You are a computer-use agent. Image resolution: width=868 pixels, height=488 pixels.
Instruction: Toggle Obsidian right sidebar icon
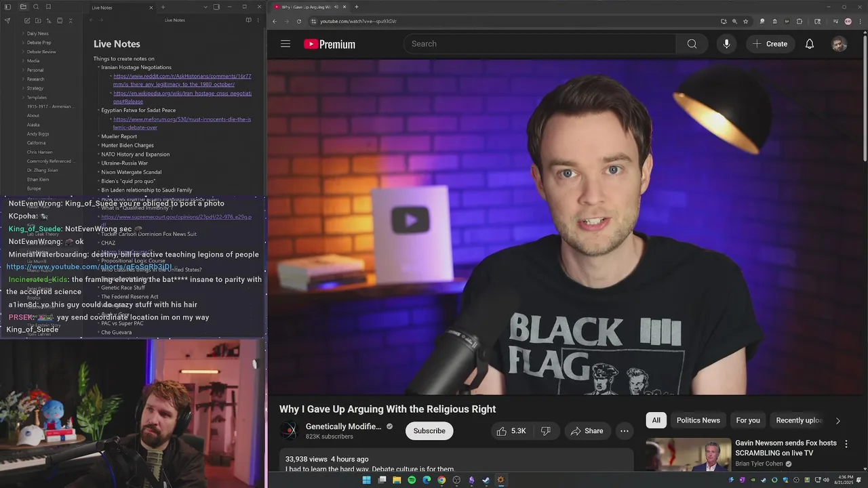click(216, 7)
